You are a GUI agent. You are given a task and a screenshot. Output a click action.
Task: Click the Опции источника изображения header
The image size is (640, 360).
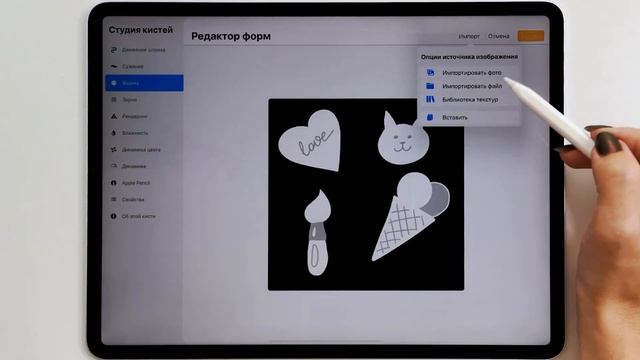tap(469, 57)
